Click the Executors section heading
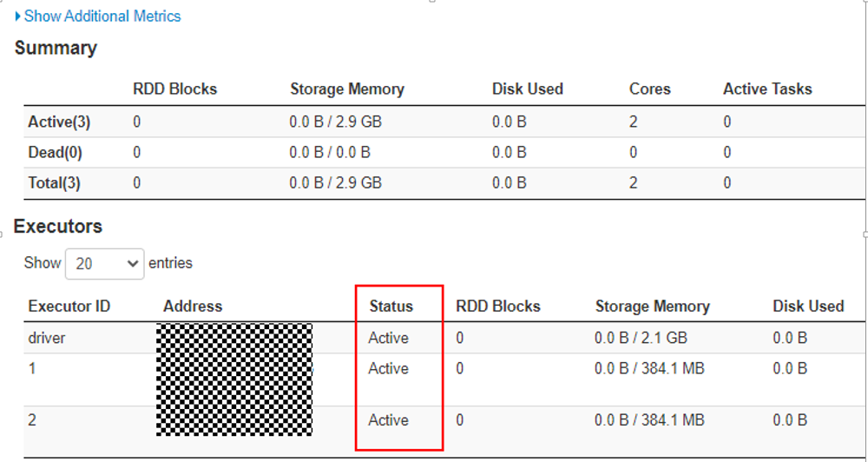This screenshot has width=868, height=462. pyautogui.click(x=58, y=227)
